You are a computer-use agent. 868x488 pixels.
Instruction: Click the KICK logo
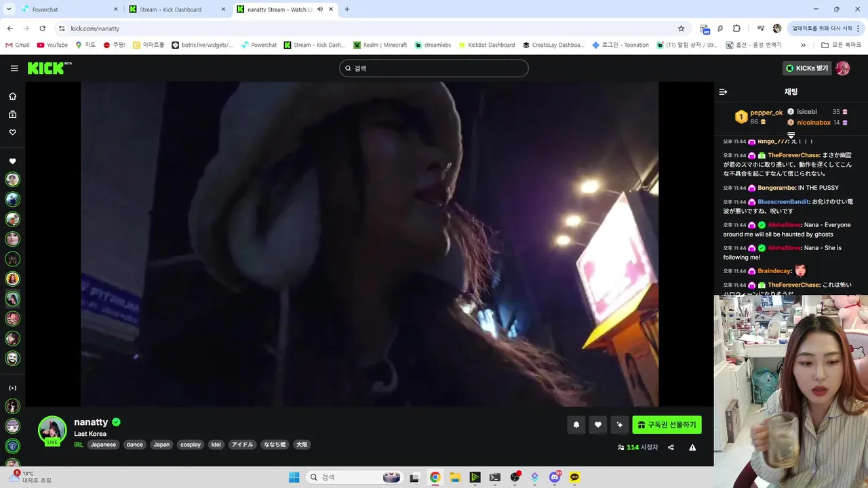point(50,68)
